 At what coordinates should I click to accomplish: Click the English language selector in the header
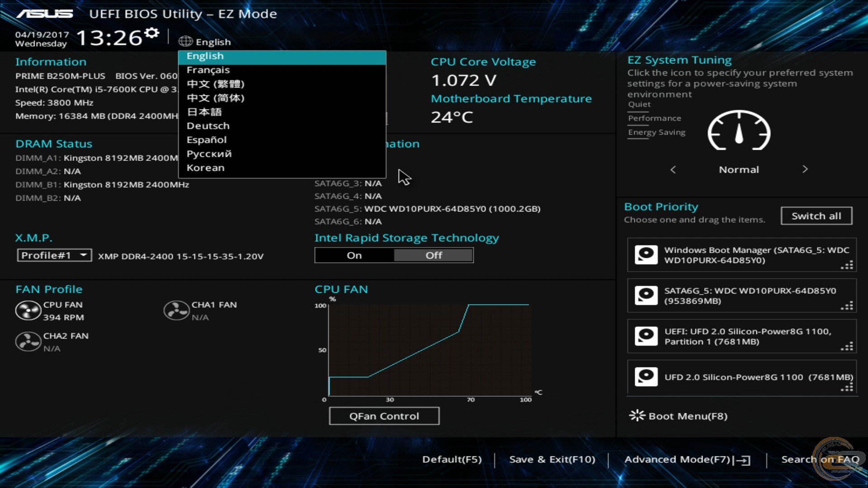click(205, 42)
